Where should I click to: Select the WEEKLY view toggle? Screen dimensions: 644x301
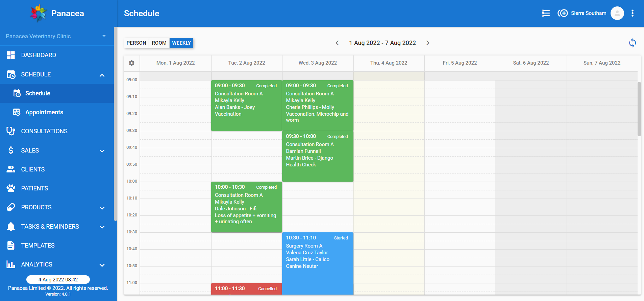(181, 43)
